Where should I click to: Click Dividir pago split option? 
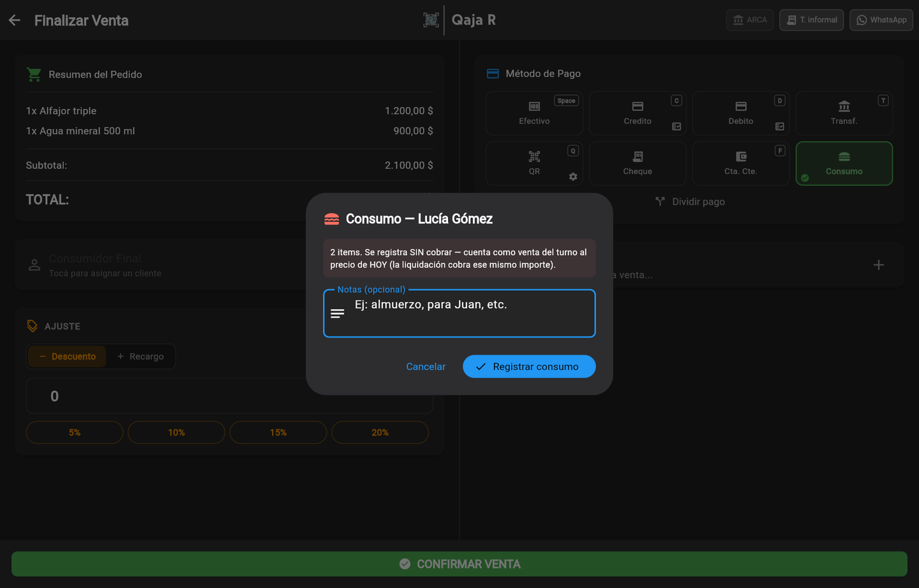click(690, 202)
